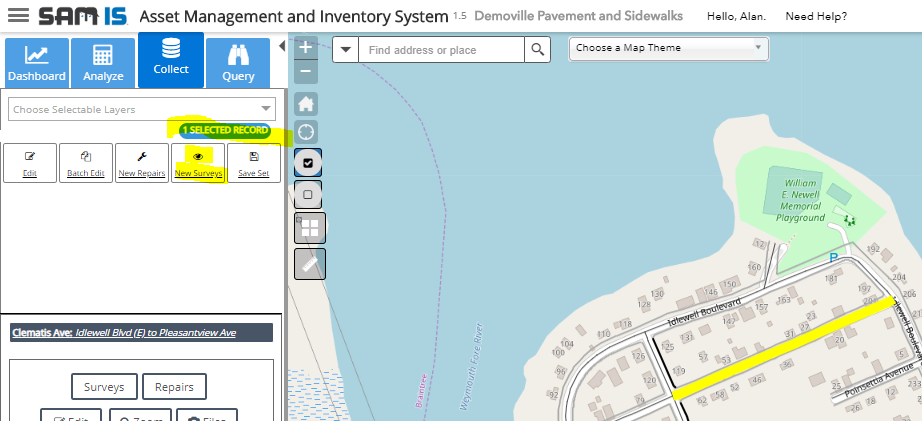This screenshot has height=421, width=922.
Task: Switch to the Dashboard tab
Action: tap(36, 64)
